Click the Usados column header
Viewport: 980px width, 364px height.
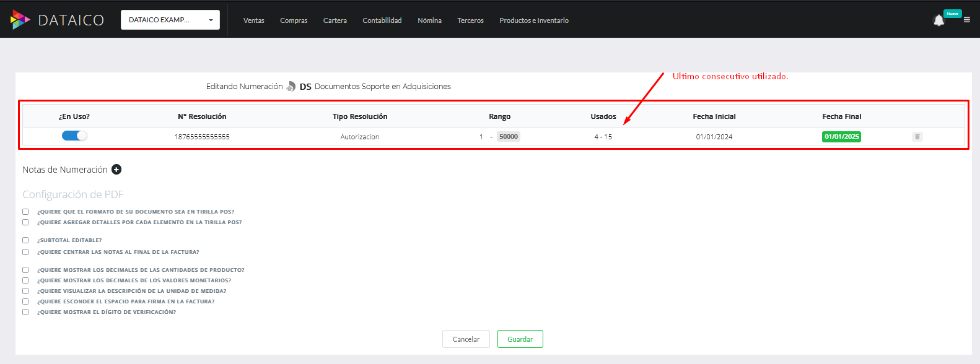tap(603, 116)
